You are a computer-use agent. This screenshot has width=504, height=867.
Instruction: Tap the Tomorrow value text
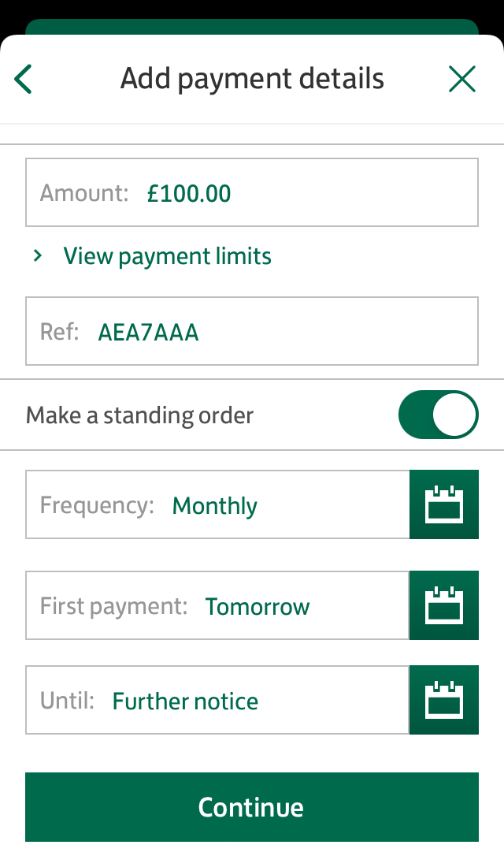258,606
